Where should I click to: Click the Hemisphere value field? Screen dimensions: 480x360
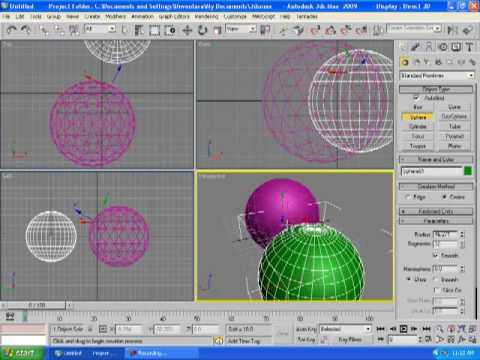[x=445, y=268]
